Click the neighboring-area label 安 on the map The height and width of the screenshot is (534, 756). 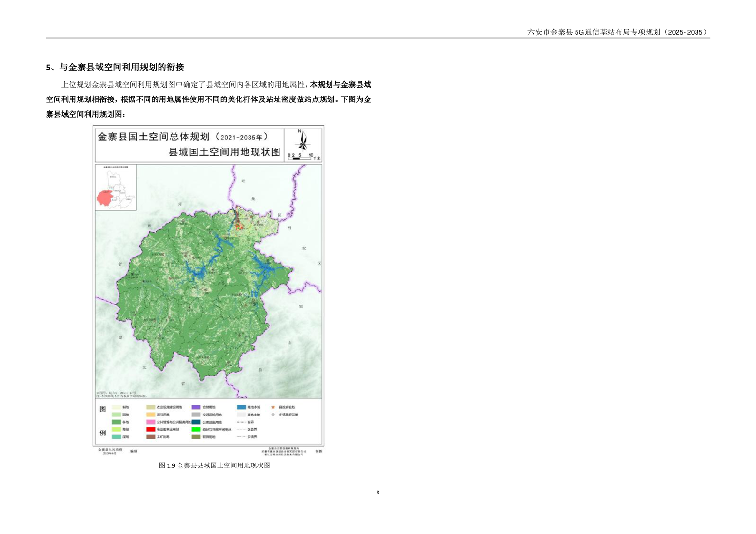coord(304,248)
